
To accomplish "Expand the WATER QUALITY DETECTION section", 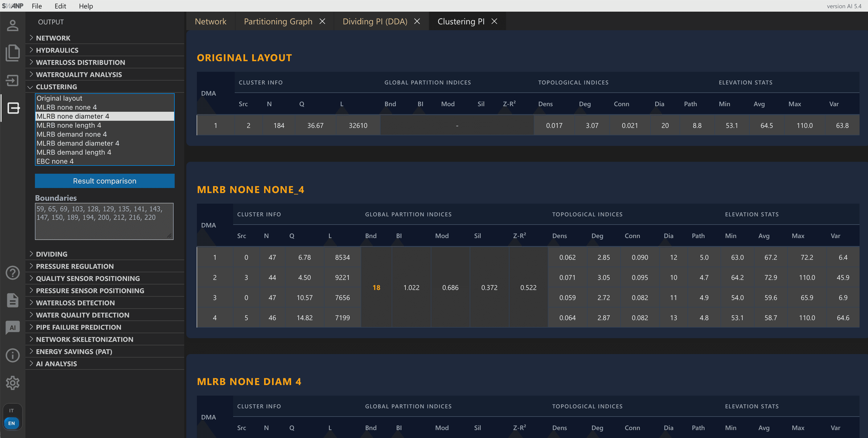I will pyautogui.click(x=105, y=315).
